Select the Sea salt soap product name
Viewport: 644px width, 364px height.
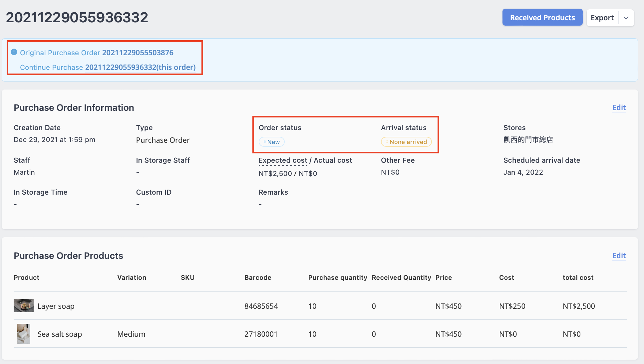tap(60, 334)
